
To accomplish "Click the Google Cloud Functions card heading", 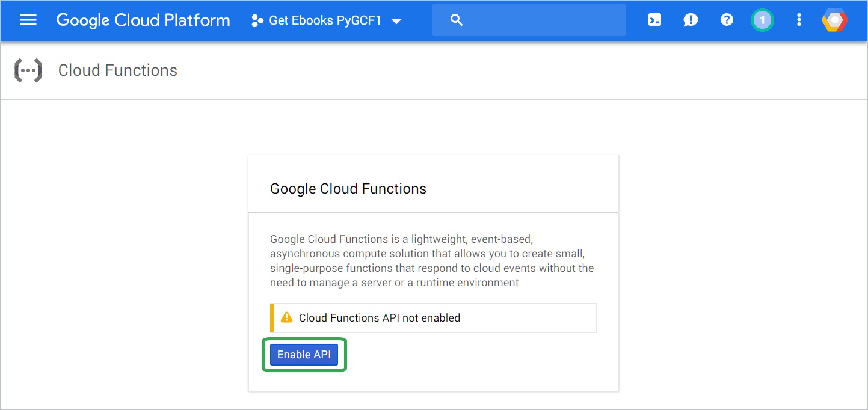I will tap(348, 189).
